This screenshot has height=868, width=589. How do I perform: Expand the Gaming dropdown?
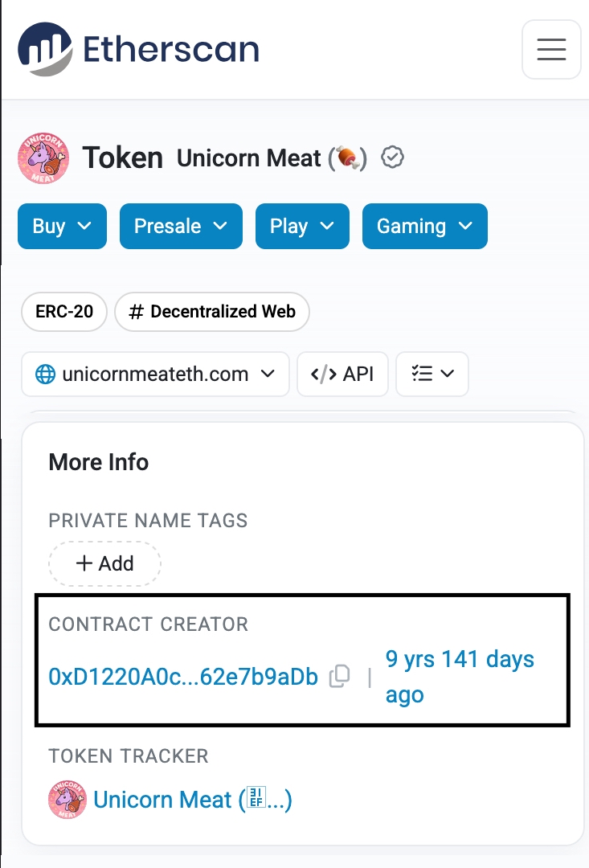click(x=424, y=226)
